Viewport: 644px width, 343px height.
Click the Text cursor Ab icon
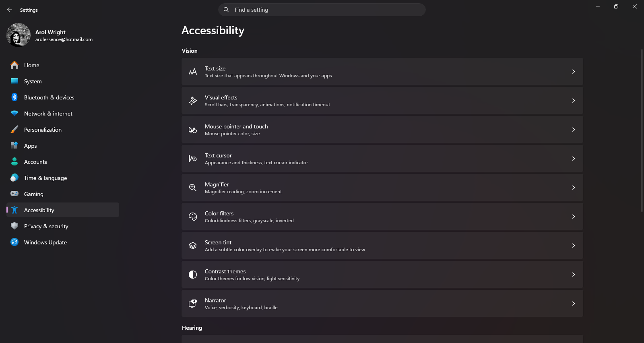pos(193,159)
